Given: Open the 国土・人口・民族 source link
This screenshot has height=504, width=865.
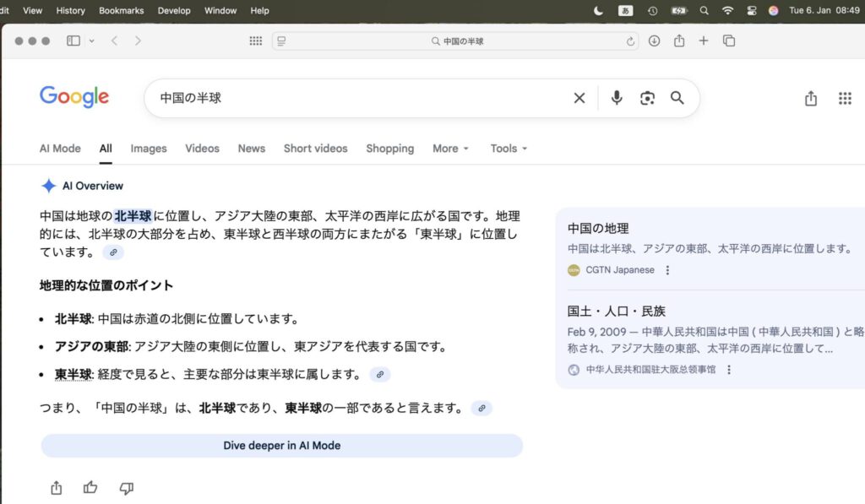Looking at the screenshot, I should (617, 311).
